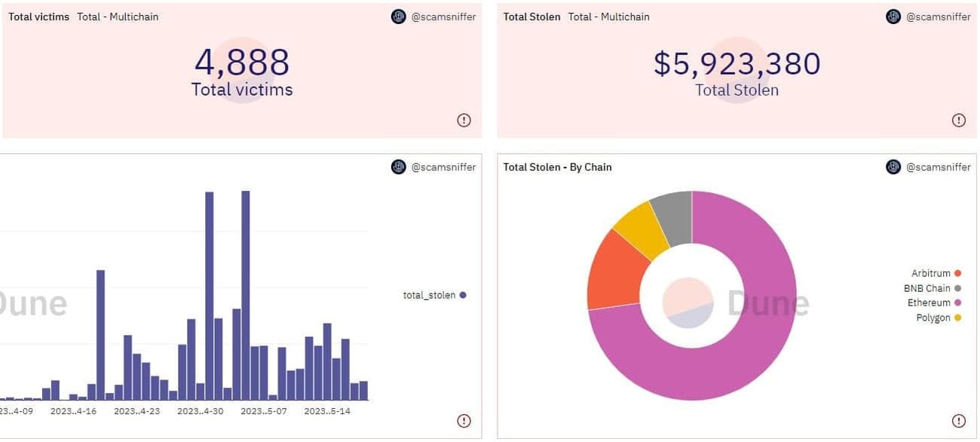The height and width of the screenshot is (442, 980).
Task: Toggle the total_stolen series in the legend
Action: 434,295
